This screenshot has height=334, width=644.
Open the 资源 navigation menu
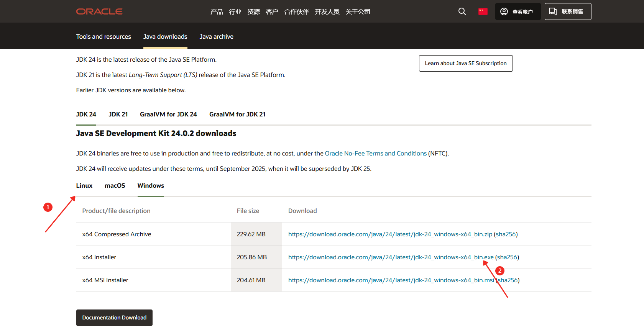click(x=253, y=12)
